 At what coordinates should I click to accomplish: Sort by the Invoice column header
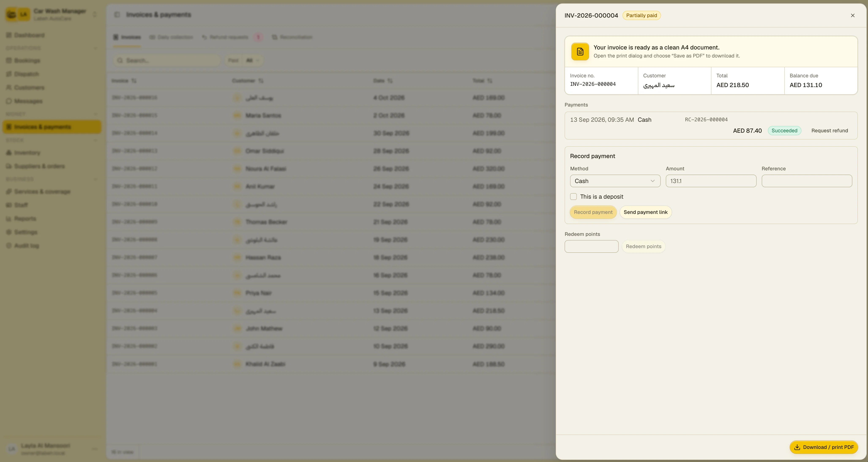pyautogui.click(x=124, y=81)
